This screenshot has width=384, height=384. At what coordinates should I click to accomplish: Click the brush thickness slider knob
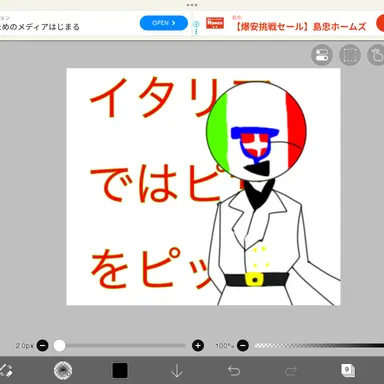[x=59, y=346]
